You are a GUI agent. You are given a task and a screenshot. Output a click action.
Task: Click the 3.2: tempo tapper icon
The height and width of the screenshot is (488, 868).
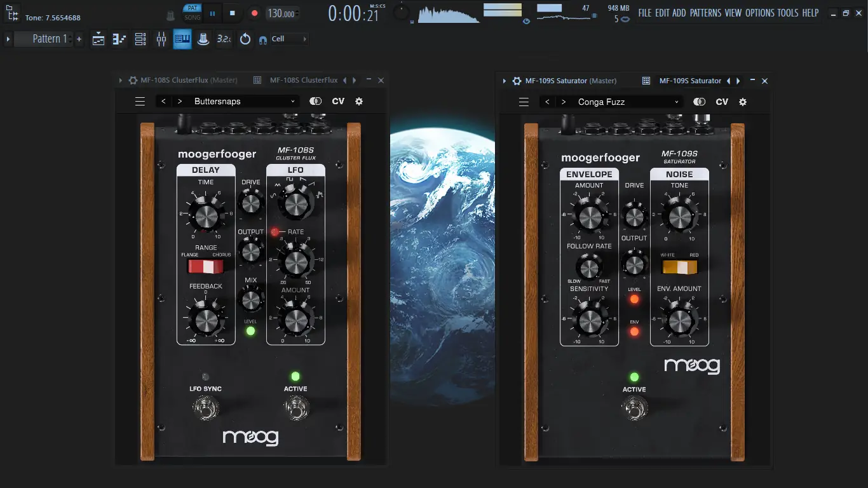coord(224,39)
